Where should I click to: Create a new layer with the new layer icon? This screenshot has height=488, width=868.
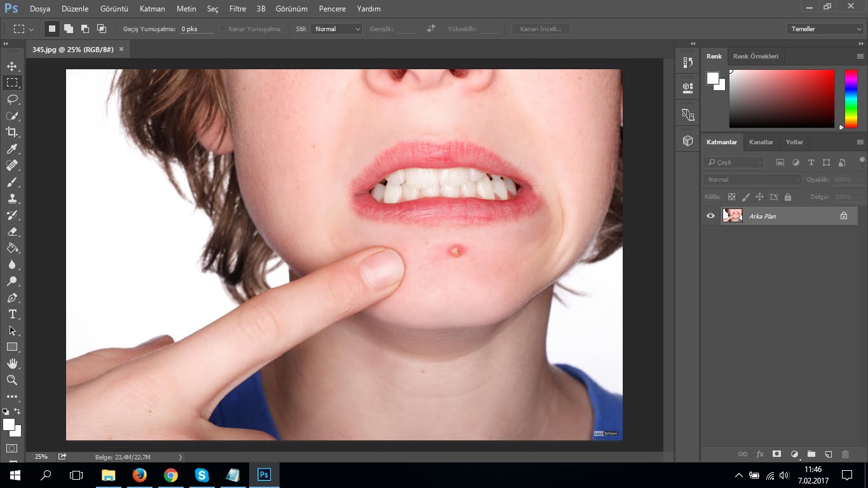(827, 454)
